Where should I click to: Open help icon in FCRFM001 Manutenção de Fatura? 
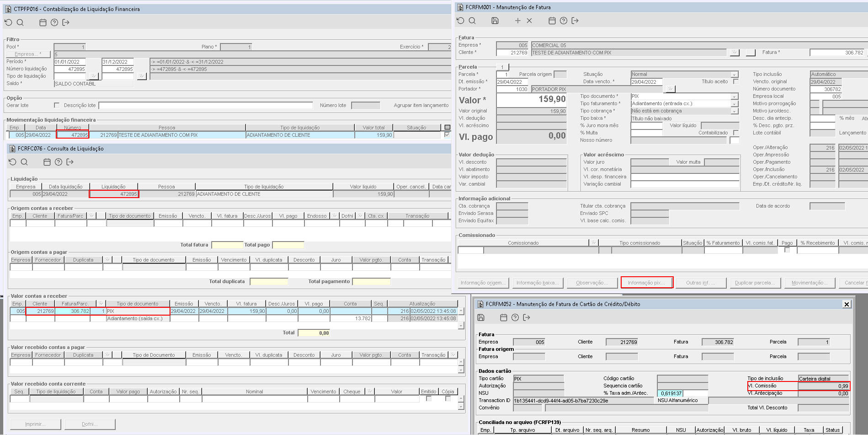564,21
